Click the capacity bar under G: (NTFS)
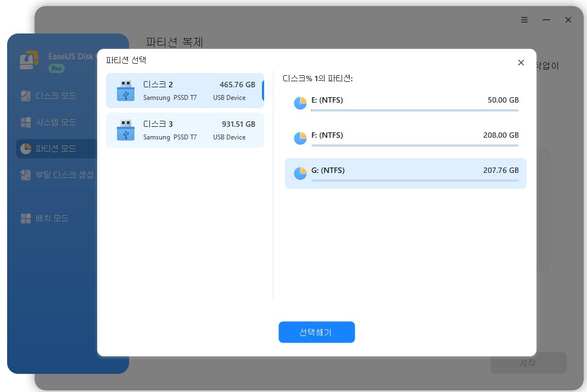Viewport: 587px width, 392px height. click(415, 179)
